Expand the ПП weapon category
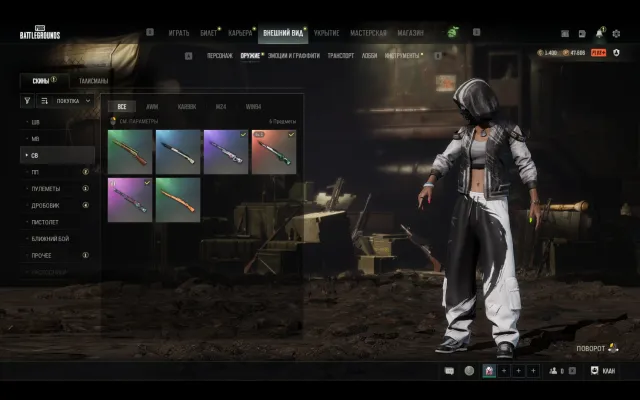 pos(58,172)
